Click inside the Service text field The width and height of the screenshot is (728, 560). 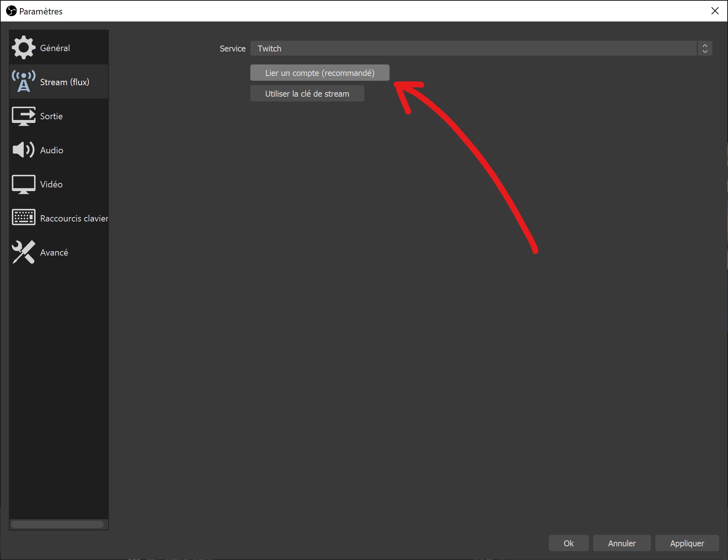pos(370,48)
